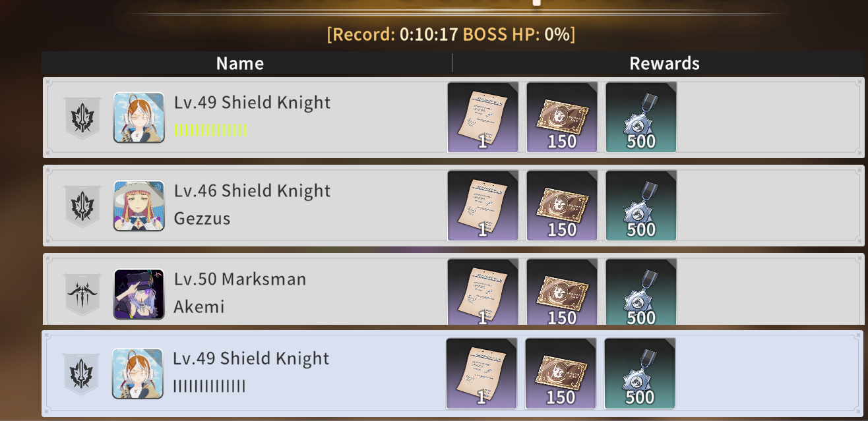Click the Marksman class emblem next to Akemi
This screenshot has height=421, width=868.
(82, 295)
